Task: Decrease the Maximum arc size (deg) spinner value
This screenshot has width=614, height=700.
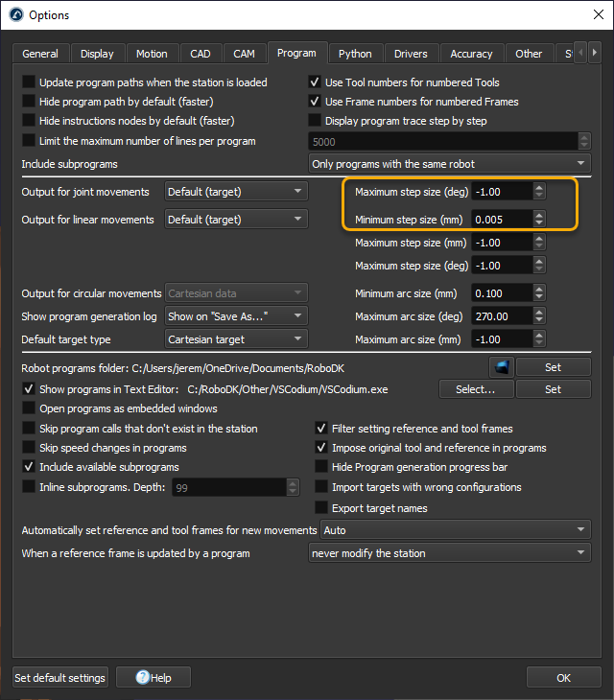Action: point(539,320)
